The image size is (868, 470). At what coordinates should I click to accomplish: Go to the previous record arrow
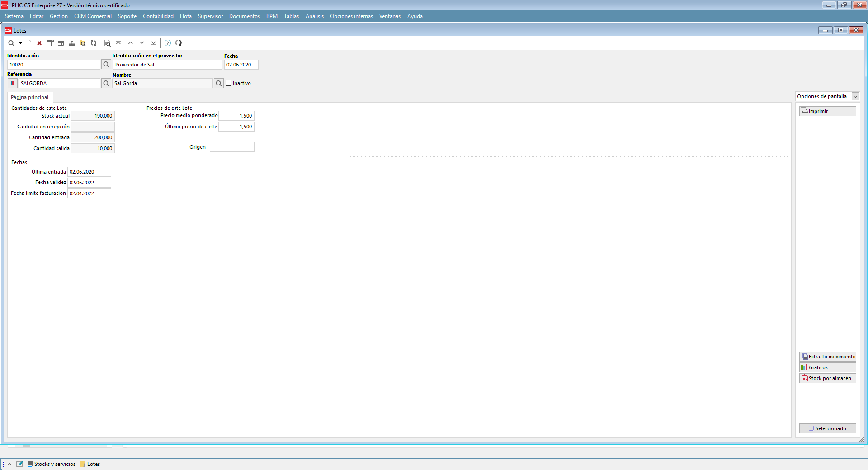(130, 43)
